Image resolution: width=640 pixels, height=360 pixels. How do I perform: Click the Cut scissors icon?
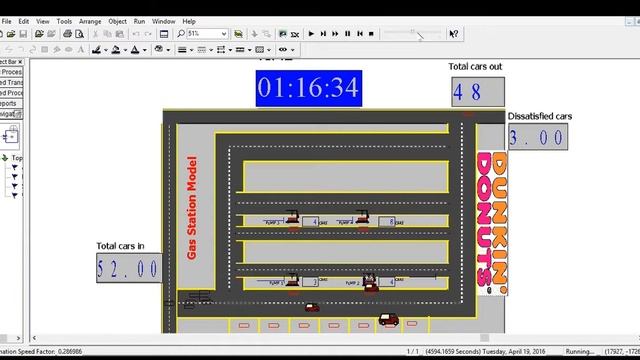point(96,34)
